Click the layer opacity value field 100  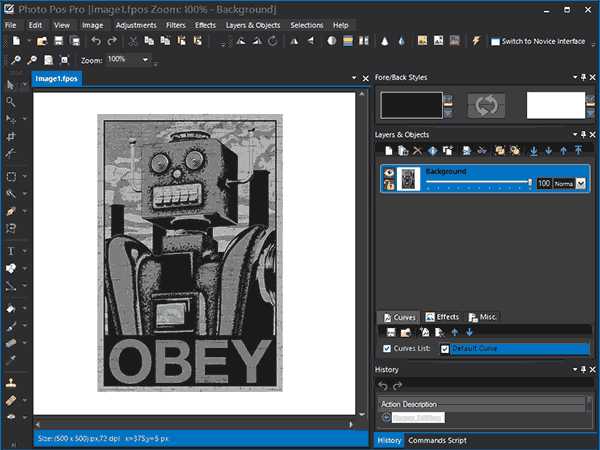pos(543,184)
